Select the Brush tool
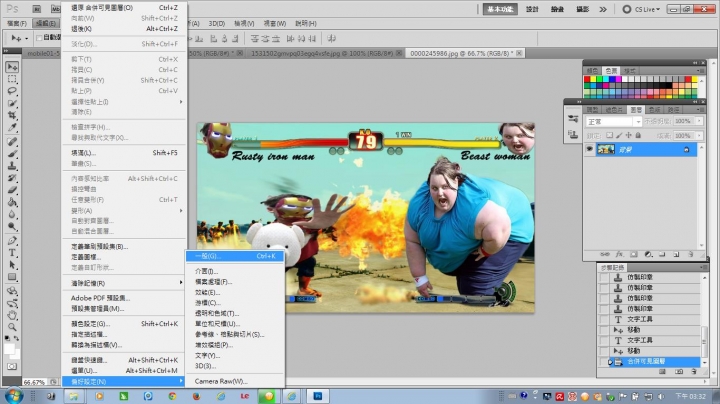 pyautogui.click(x=12, y=154)
